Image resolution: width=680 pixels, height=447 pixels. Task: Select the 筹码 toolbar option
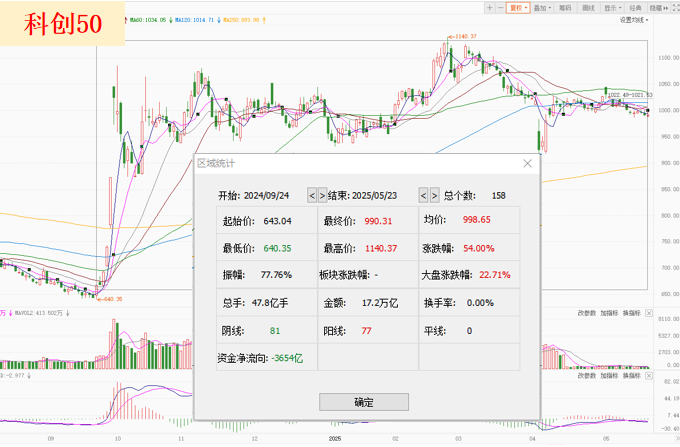(565, 8)
